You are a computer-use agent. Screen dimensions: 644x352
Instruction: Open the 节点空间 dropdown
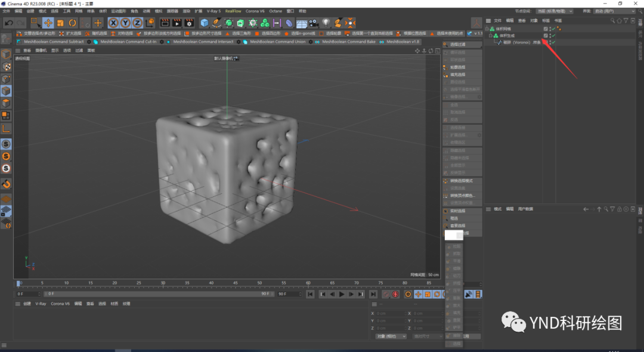[x=556, y=11]
